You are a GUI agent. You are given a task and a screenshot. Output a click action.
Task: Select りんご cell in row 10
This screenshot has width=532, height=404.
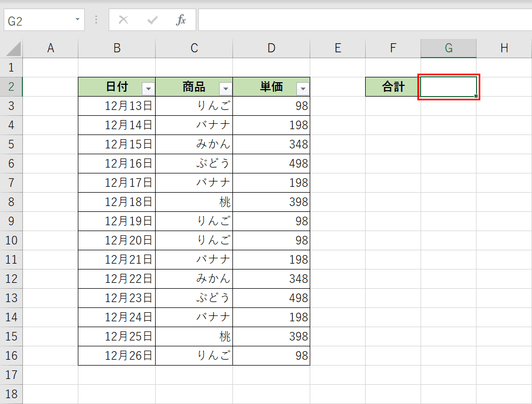tap(194, 241)
